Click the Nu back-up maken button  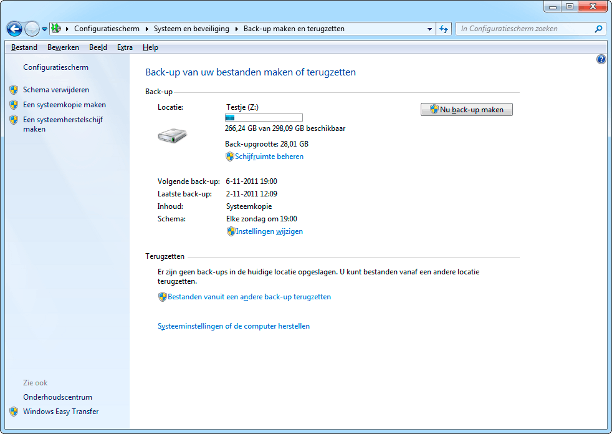pyautogui.click(x=466, y=109)
